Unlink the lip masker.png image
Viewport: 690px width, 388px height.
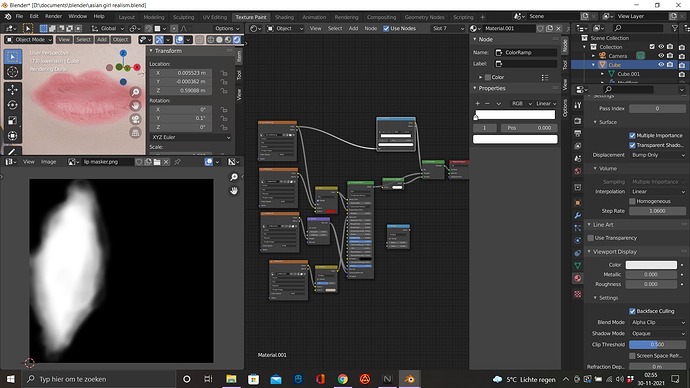pyautogui.click(x=166, y=162)
